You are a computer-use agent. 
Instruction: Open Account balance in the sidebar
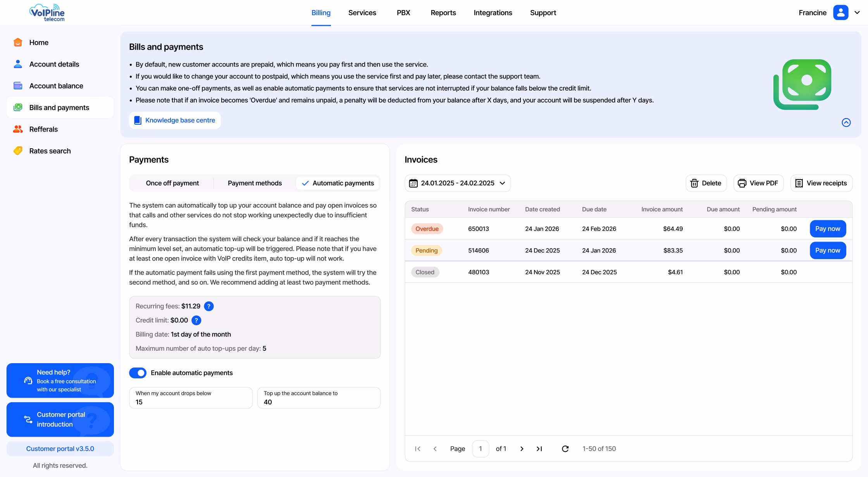click(60, 86)
